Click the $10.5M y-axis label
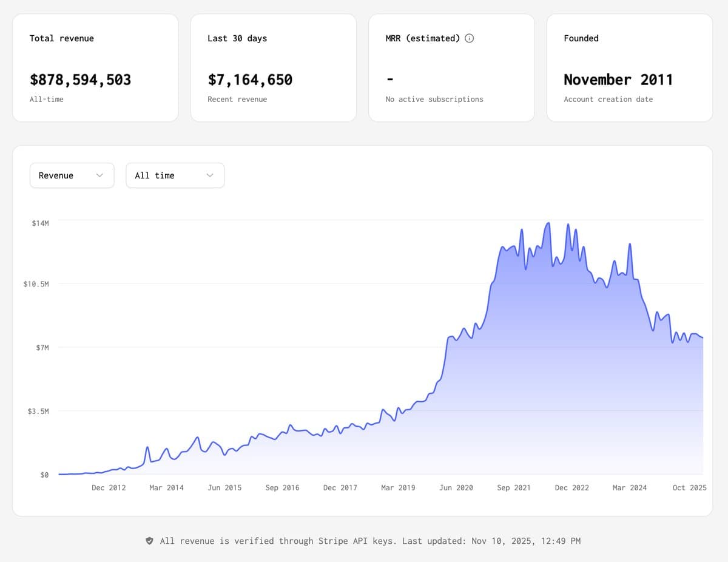728x562 pixels. [x=36, y=284]
